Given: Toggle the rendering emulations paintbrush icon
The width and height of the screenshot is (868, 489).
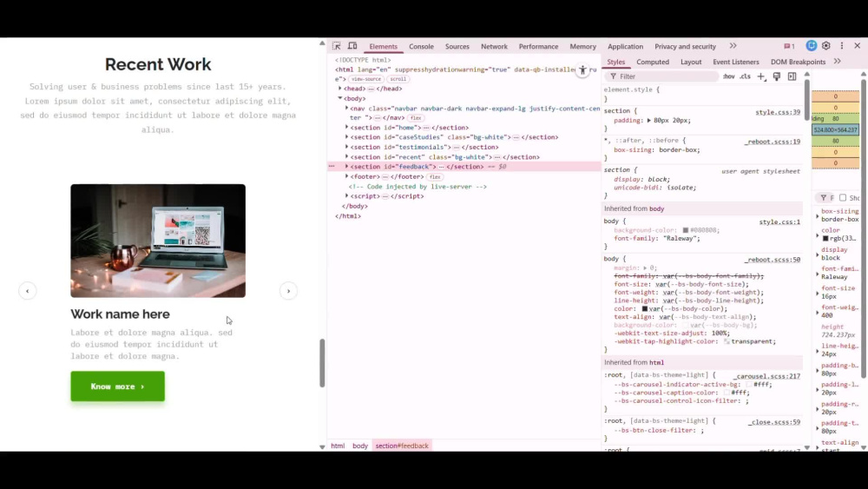Looking at the screenshot, I should click(x=777, y=76).
